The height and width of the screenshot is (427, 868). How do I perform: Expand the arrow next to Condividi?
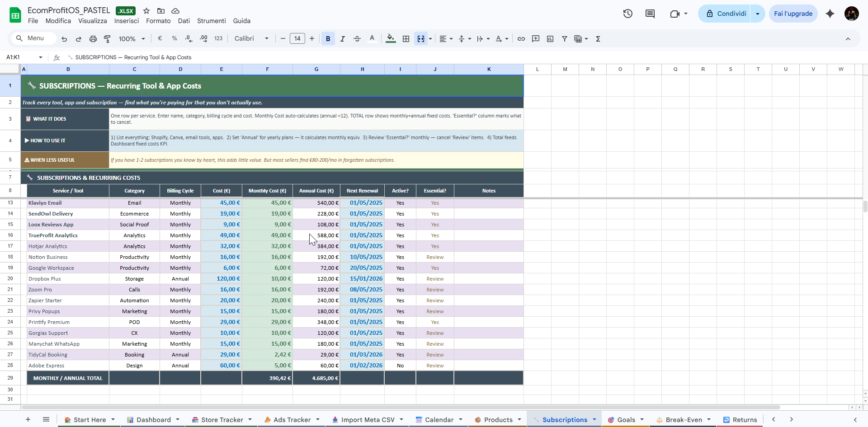(x=758, y=14)
